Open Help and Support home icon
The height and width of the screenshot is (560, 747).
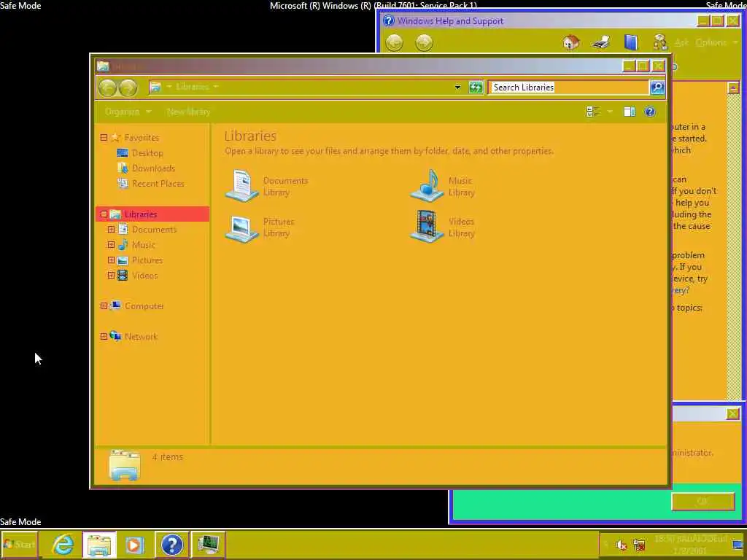(x=570, y=42)
